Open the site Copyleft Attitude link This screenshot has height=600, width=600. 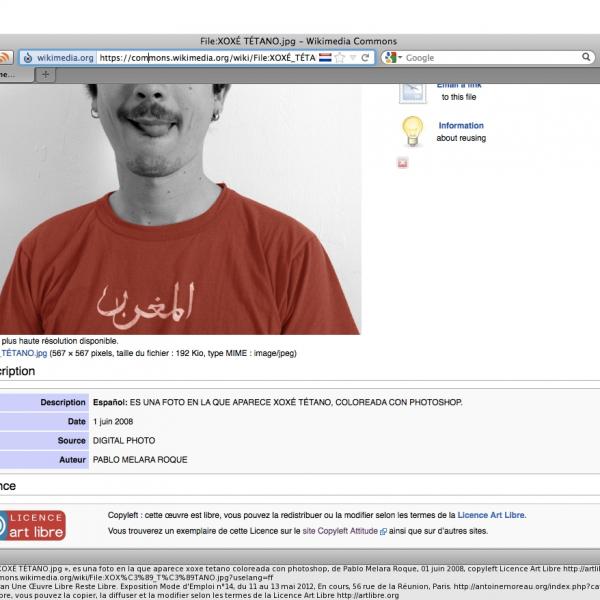[340, 531]
